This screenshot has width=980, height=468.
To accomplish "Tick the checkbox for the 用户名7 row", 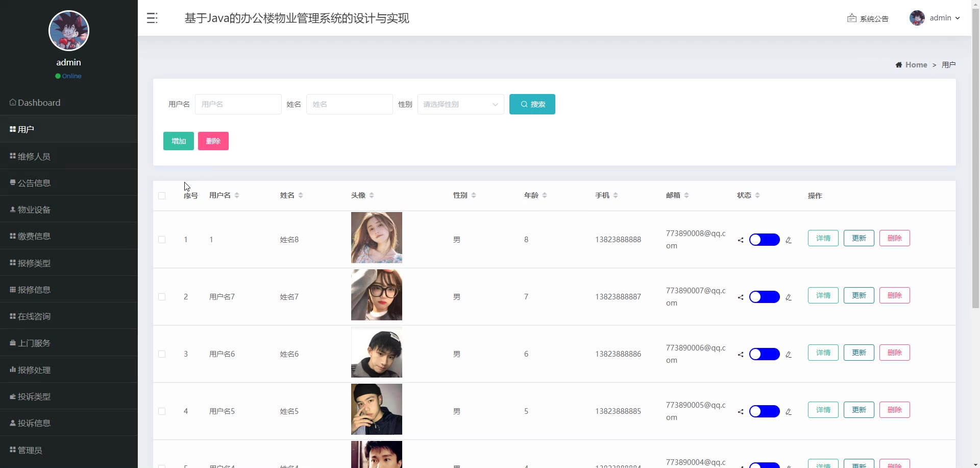I will (x=162, y=297).
